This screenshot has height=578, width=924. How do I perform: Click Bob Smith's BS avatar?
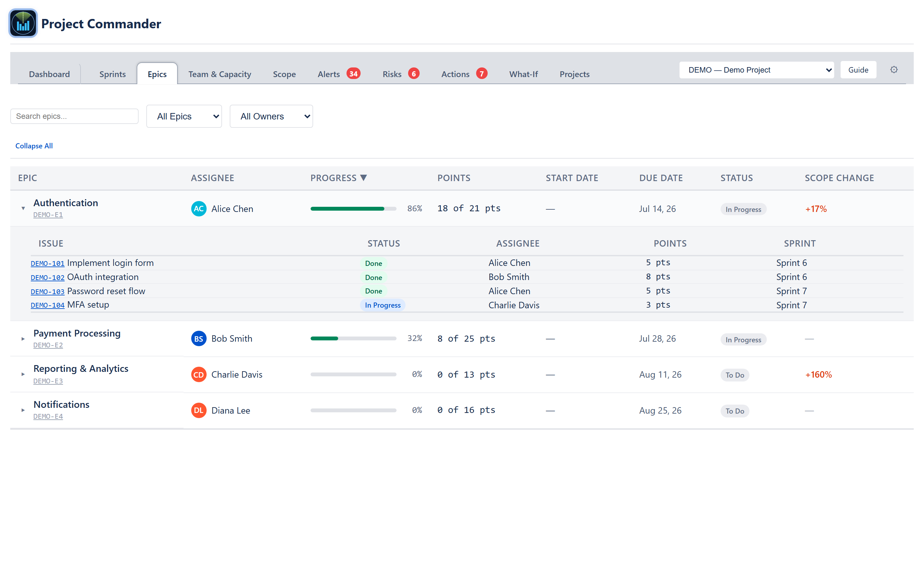199,339
